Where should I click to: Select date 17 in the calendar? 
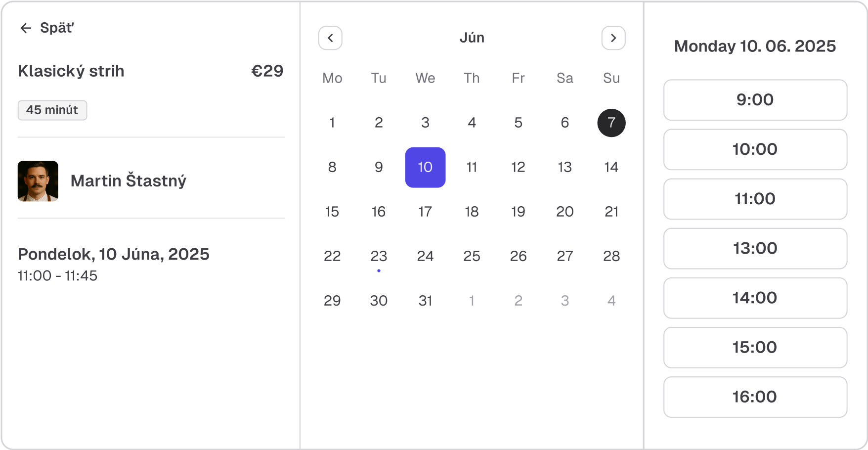point(425,212)
